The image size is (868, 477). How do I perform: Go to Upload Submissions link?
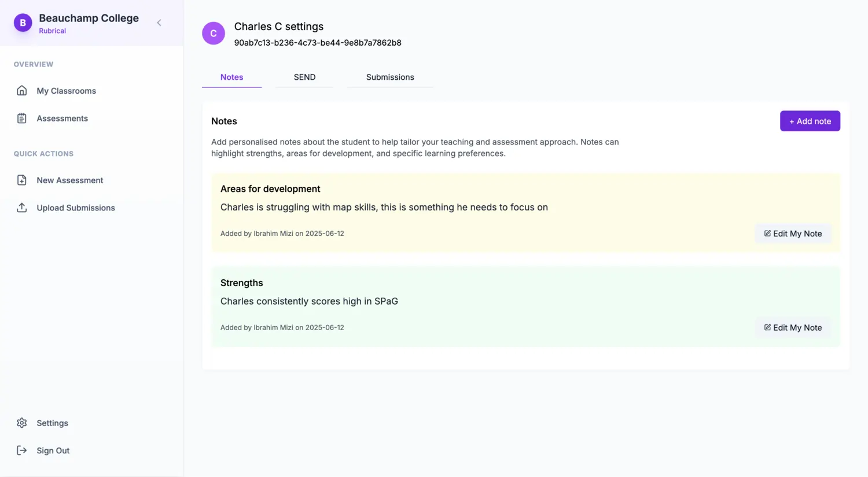(76, 208)
